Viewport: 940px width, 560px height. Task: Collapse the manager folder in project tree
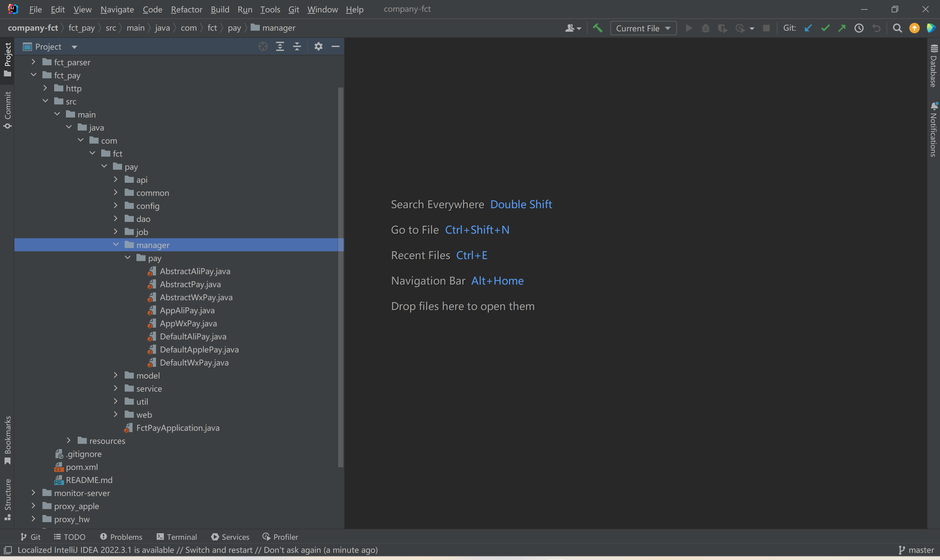(x=115, y=245)
